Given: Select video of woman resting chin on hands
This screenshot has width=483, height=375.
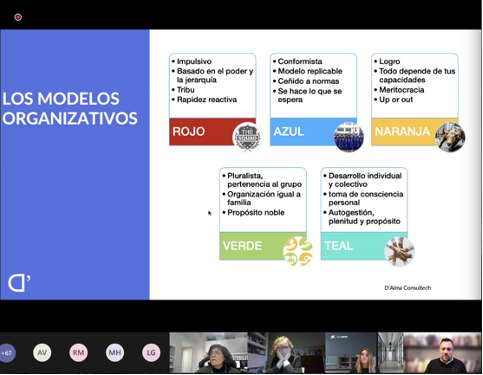Looking at the screenshot, I should pos(286,353).
